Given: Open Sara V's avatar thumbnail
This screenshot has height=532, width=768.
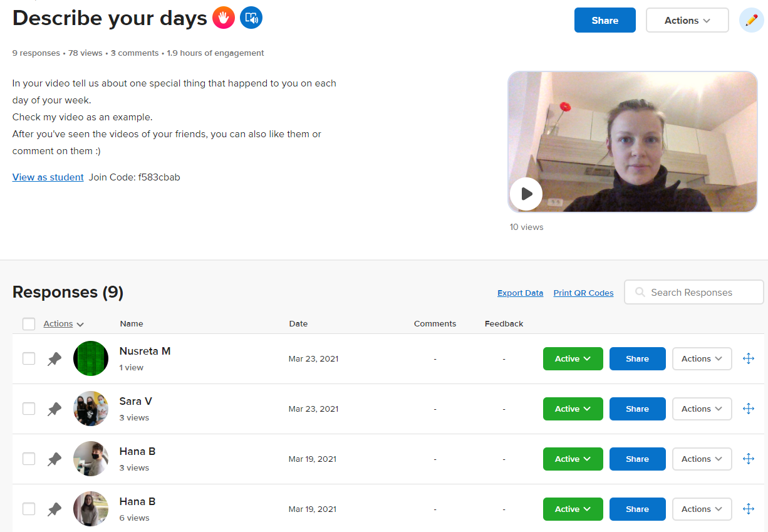Looking at the screenshot, I should 91,409.
